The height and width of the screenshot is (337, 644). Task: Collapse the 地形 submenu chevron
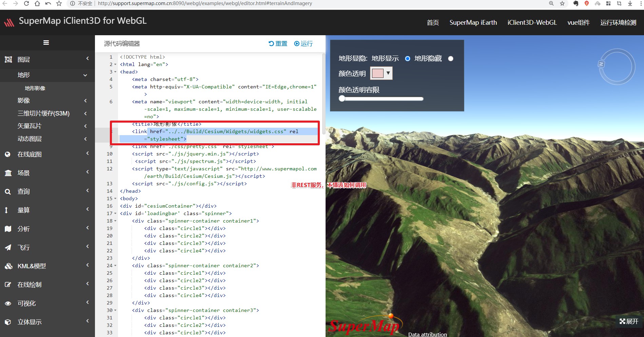point(85,75)
